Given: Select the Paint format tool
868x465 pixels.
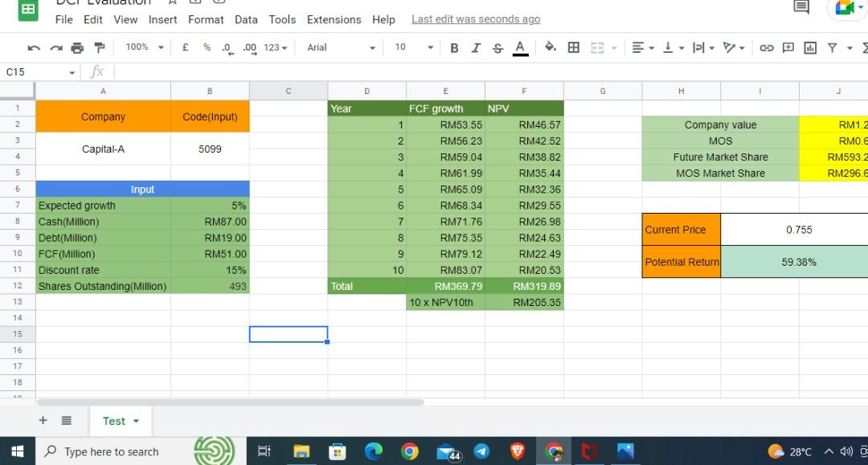Looking at the screenshot, I should point(99,48).
